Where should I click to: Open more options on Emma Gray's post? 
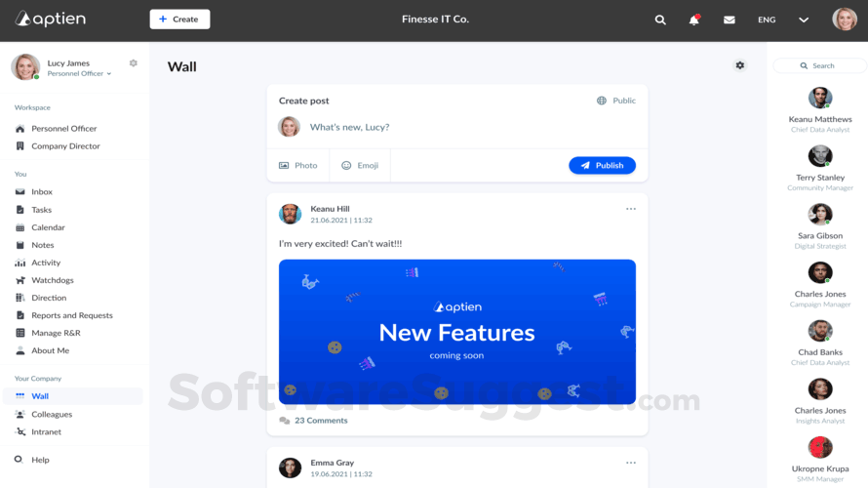(x=630, y=463)
